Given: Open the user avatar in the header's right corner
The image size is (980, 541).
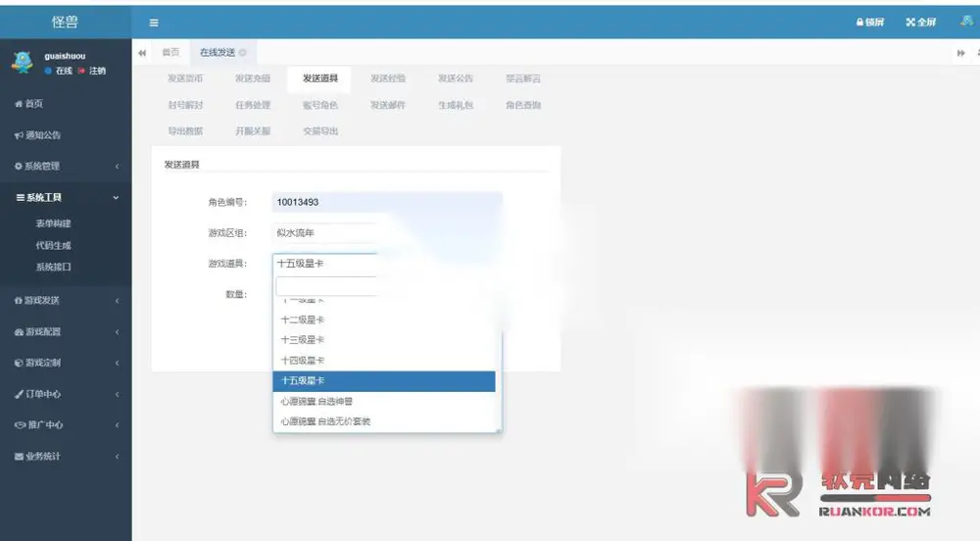Looking at the screenshot, I should pyautogui.click(x=966, y=22).
